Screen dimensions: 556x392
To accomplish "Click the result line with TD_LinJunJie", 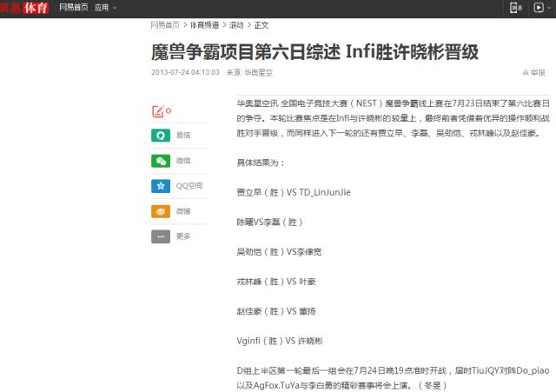I will click(x=294, y=193).
